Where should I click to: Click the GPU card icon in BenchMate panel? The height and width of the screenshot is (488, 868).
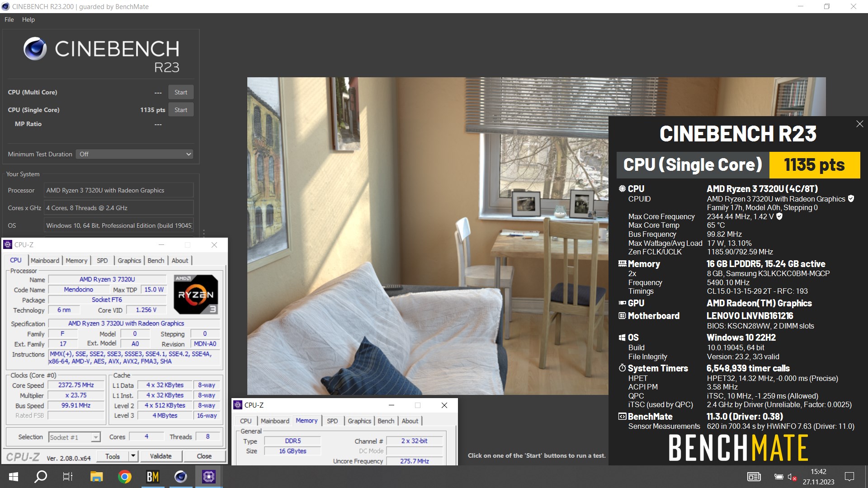[623, 303]
